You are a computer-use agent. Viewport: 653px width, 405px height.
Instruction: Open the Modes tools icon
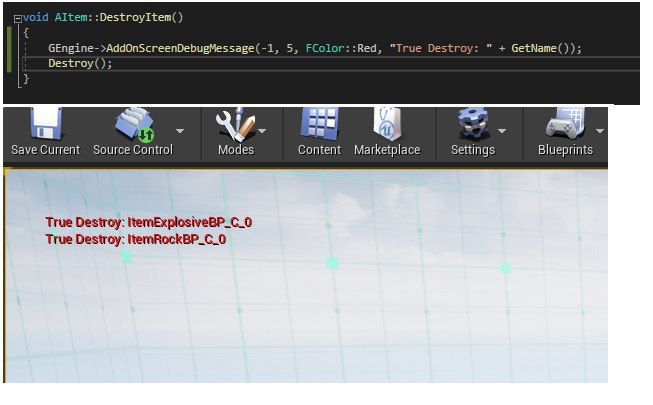click(x=235, y=125)
